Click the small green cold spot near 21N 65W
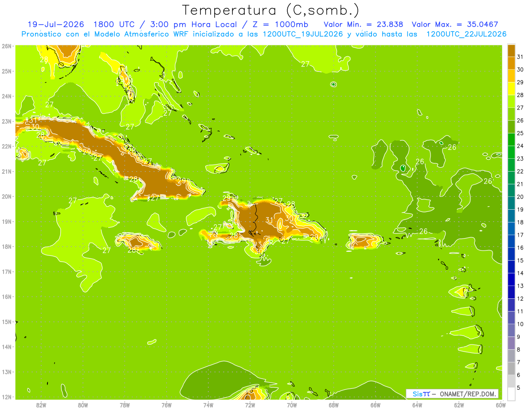 (403, 168)
